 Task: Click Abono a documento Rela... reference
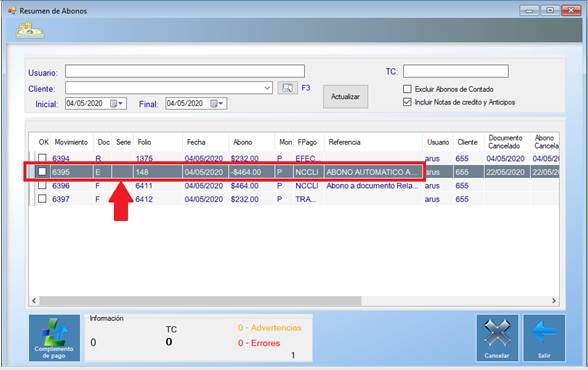point(372,186)
